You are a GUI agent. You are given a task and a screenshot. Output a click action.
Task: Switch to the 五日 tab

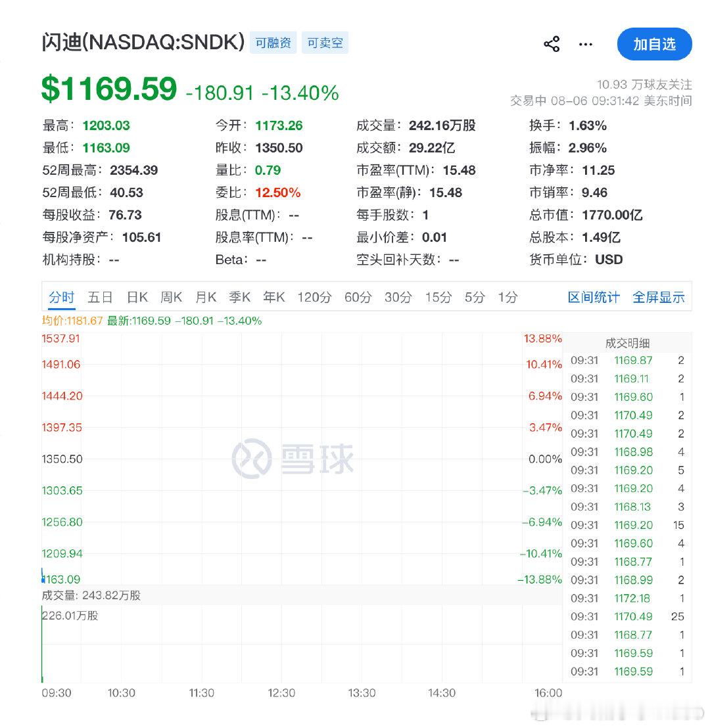click(100, 297)
